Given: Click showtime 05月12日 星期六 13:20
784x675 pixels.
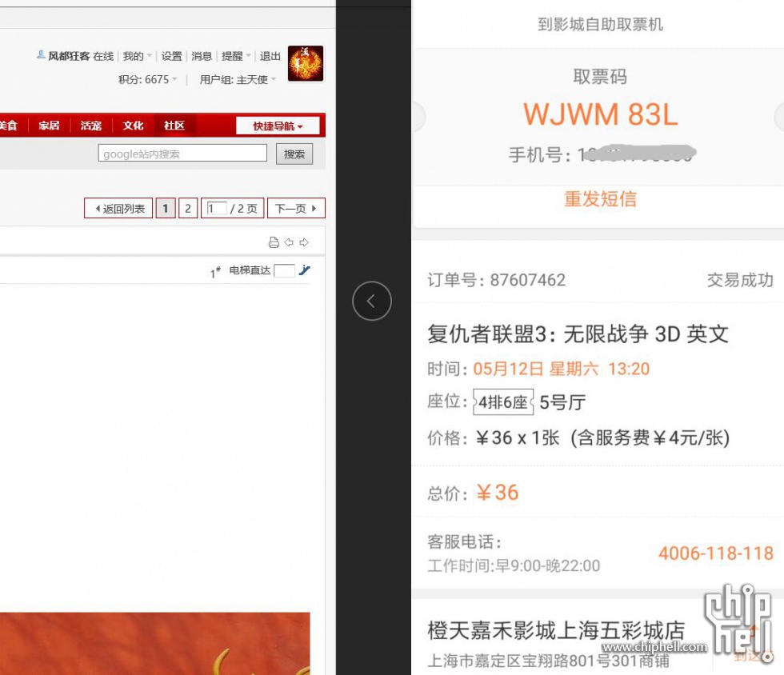Looking at the screenshot, I should coord(562,369).
